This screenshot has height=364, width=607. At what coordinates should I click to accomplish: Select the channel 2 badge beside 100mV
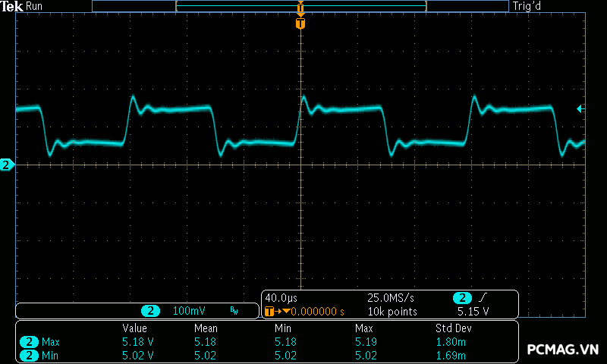click(x=151, y=311)
